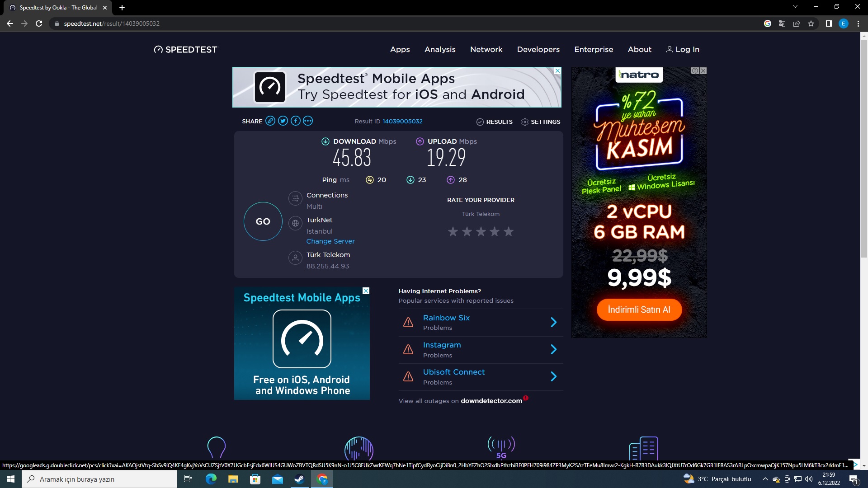This screenshot has height=488, width=868.
Task: Click Change Server link
Action: [x=330, y=241]
